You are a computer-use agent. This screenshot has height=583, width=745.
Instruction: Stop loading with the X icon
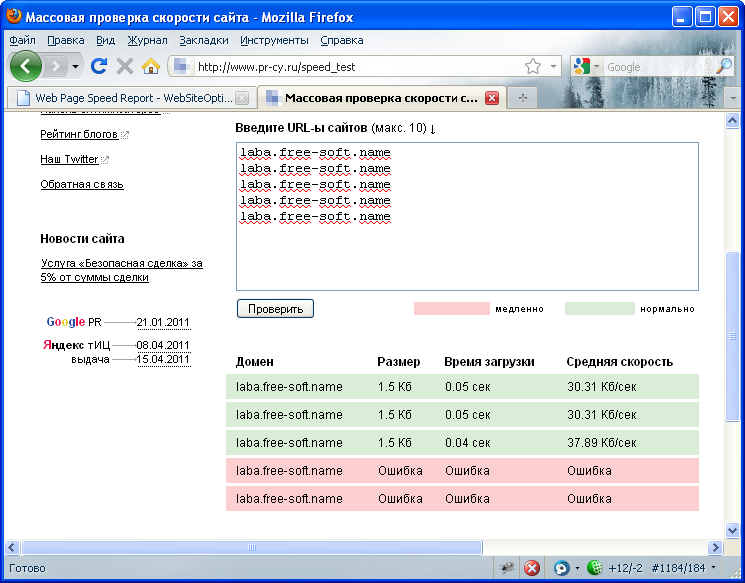[x=124, y=67]
